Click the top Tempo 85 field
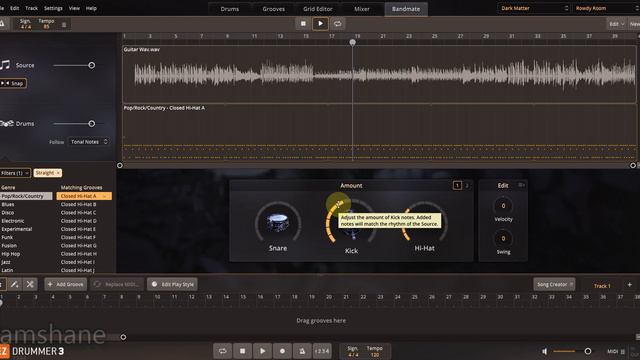The image size is (640, 360). click(x=46, y=24)
